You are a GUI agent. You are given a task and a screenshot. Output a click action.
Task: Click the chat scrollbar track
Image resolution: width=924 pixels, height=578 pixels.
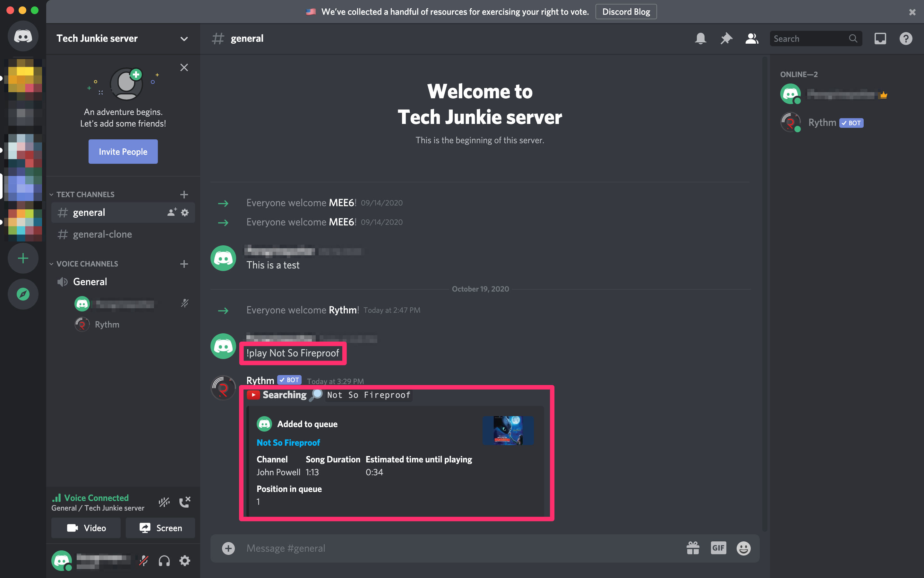click(x=765, y=294)
